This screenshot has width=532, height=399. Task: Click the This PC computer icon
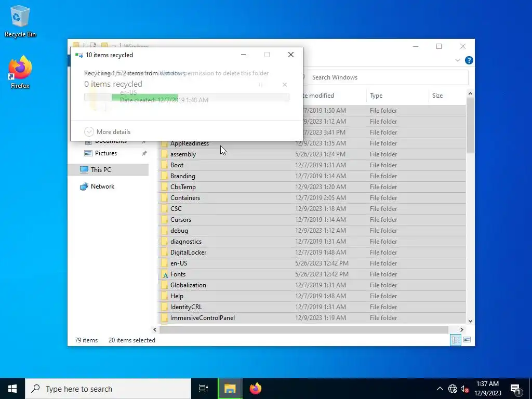84,170
